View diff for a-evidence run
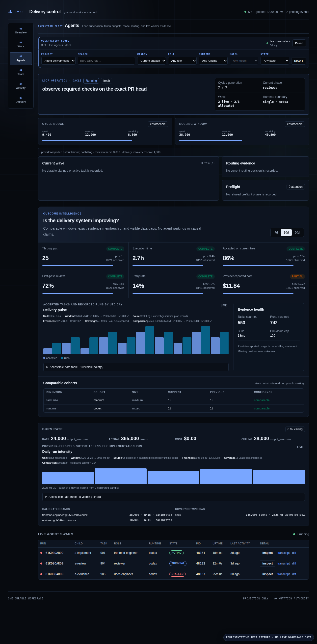 (294, 574)
